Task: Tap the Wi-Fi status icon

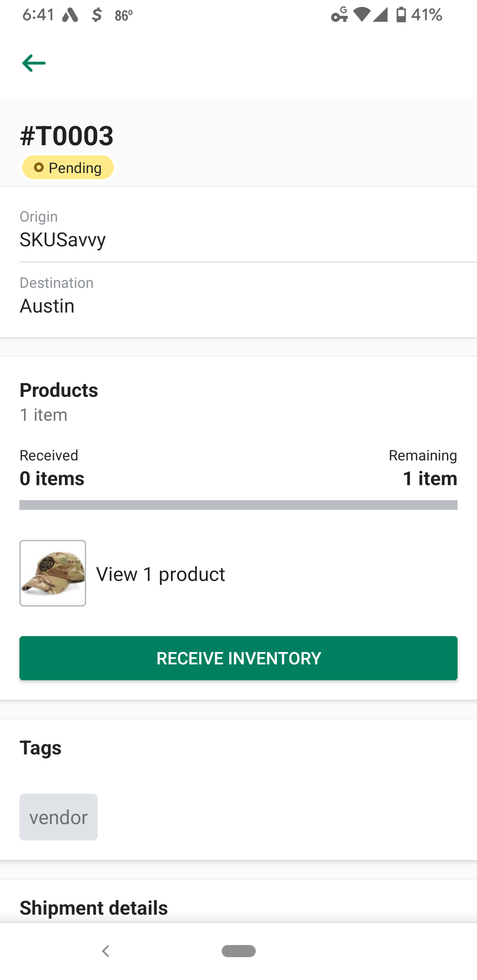Action: coord(361,15)
